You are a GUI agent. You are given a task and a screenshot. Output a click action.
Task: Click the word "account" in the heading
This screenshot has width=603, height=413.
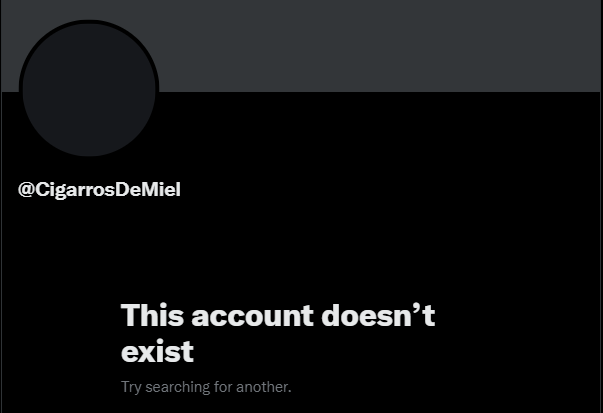252,315
